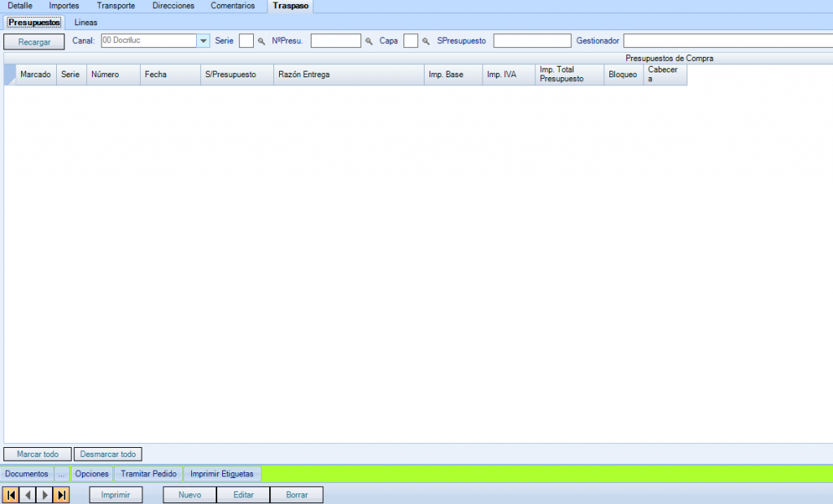Switch to the Lineas subtab
Viewport: 833px width, 504px height.
click(x=86, y=22)
